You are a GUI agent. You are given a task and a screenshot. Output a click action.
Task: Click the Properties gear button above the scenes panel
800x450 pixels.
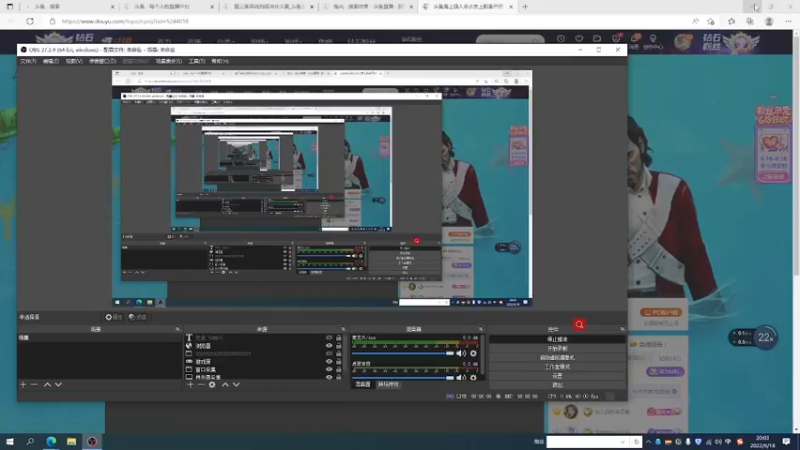[113, 317]
